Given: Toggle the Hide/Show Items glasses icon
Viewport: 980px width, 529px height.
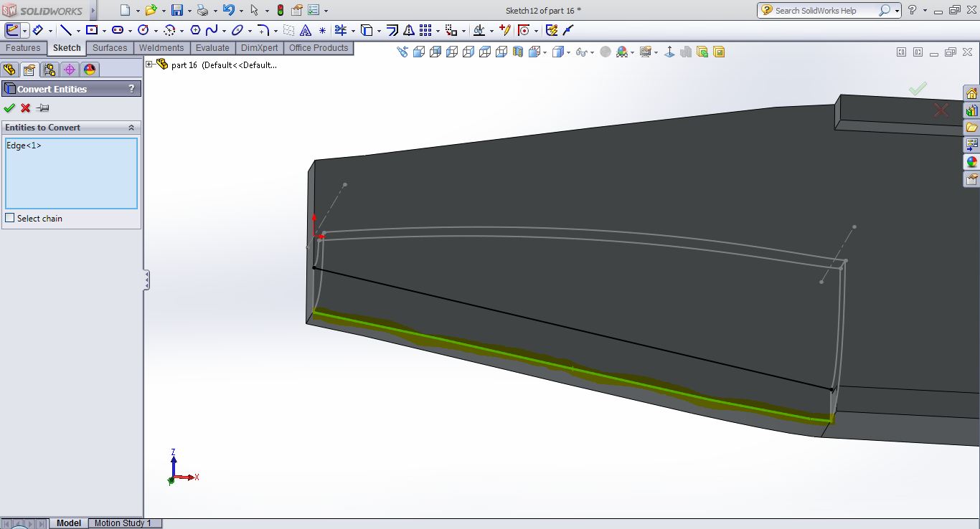Looking at the screenshot, I should [x=580, y=52].
